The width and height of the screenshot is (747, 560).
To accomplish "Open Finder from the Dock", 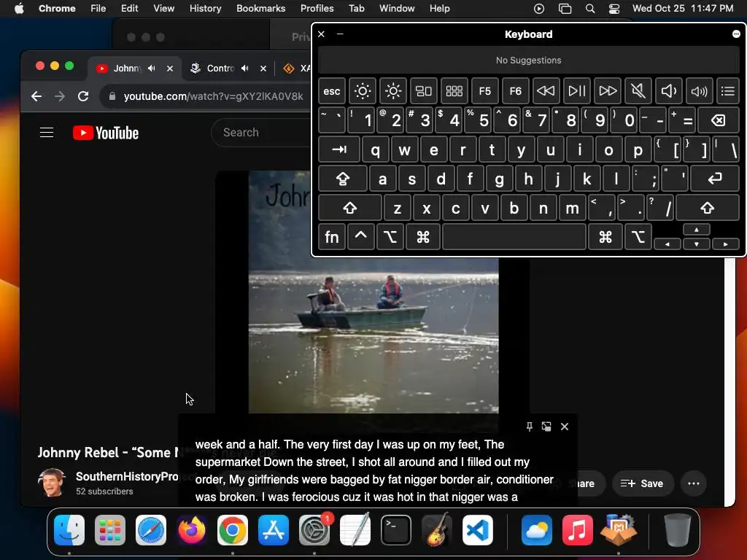I will (69, 530).
